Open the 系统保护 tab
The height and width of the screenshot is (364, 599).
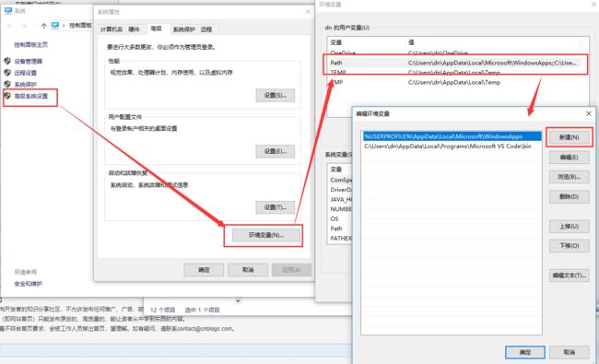(x=183, y=29)
